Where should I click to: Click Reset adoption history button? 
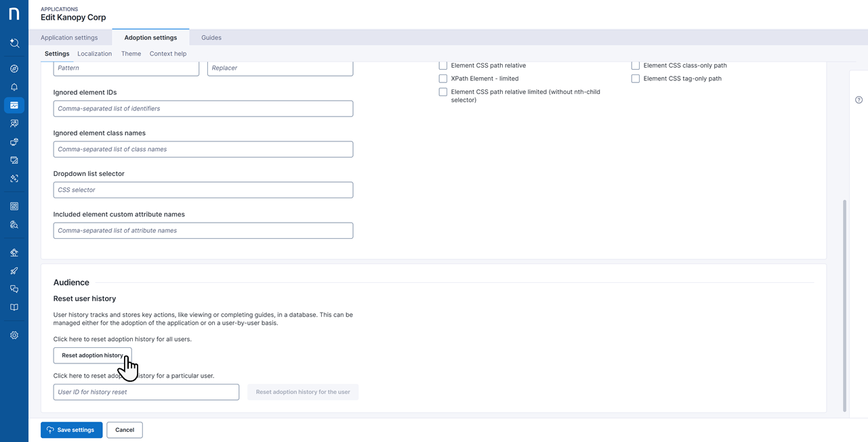[x=93, y=355]
